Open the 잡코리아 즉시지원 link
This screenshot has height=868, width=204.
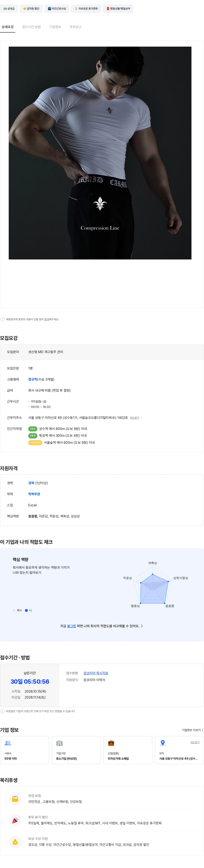96,673
